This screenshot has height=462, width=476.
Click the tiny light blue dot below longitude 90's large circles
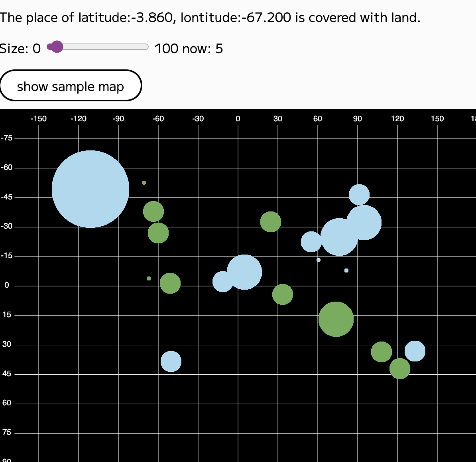[346, 270]
